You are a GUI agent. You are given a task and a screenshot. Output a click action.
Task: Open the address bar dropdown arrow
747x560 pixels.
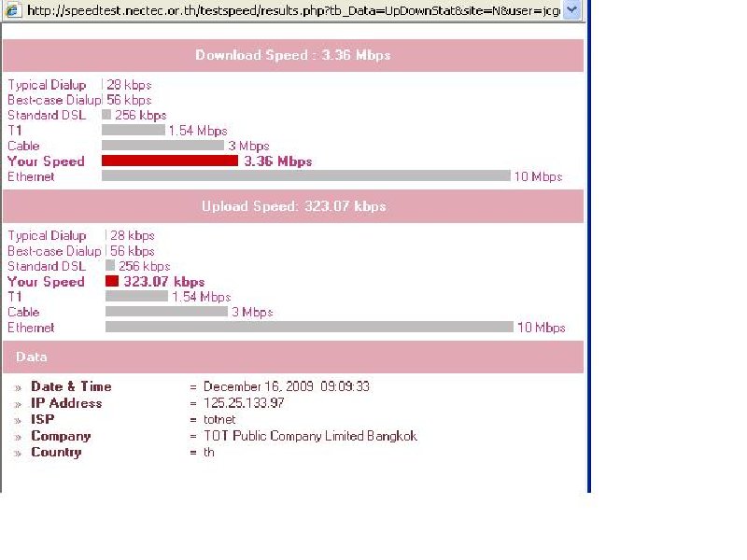572,9
